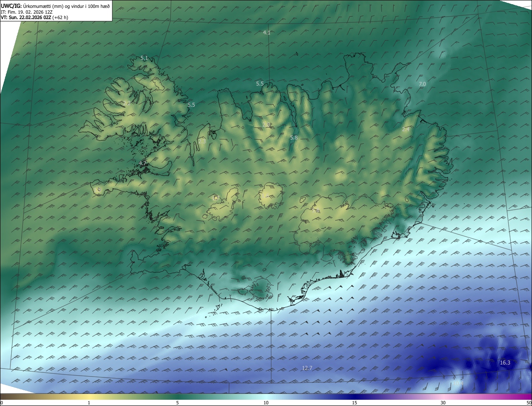532x406 pixels.
Task: Click the color scale tick label "0"
Action: coord(2,403)
